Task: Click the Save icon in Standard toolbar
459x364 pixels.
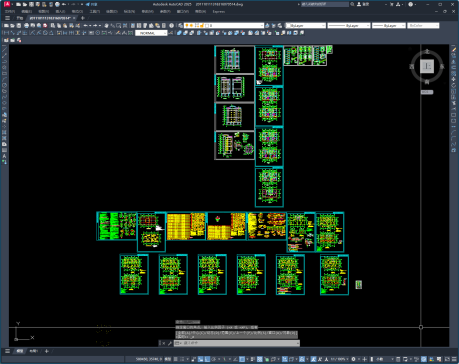Action: coord(19,25)
